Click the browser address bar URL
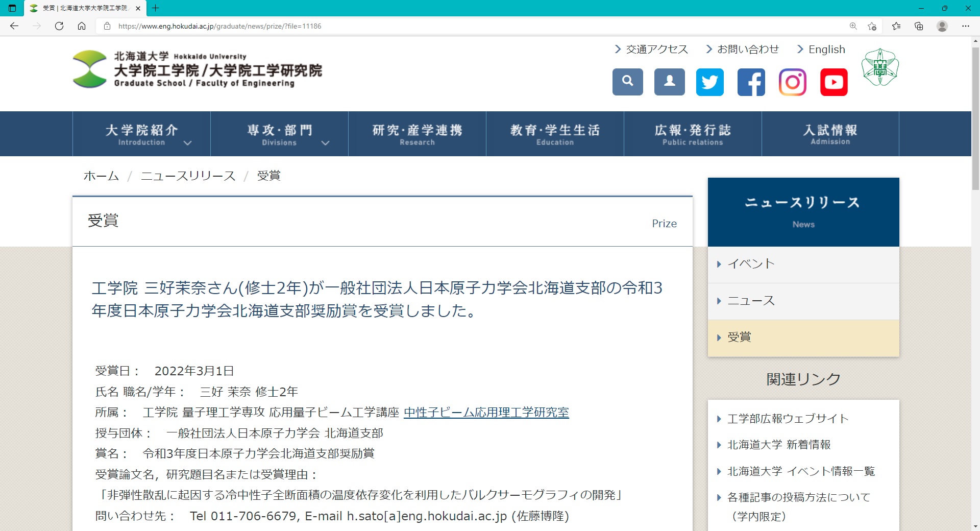Screen dimensions: 980x531 [x=219, y=26]
